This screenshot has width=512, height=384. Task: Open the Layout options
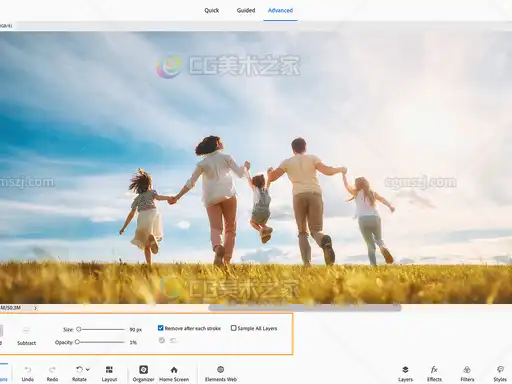click(109, 374)
